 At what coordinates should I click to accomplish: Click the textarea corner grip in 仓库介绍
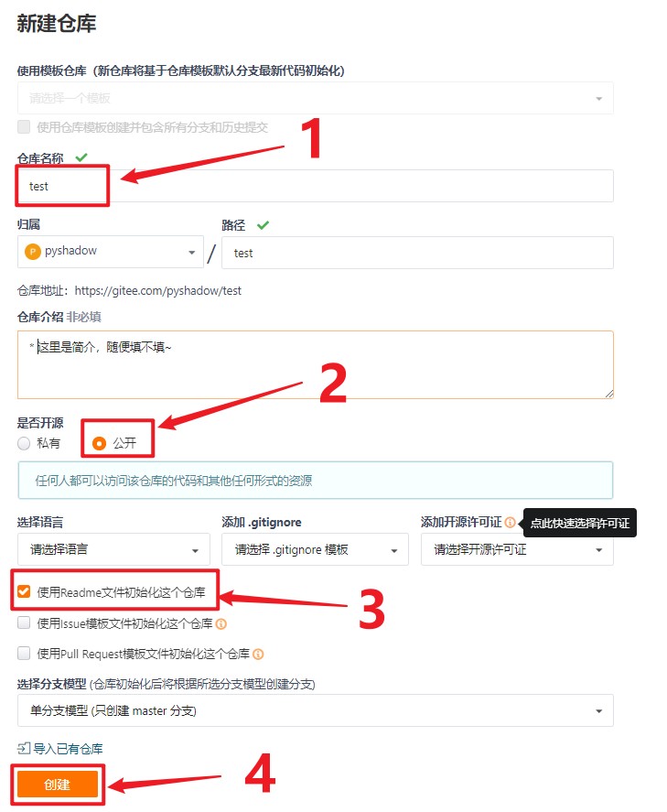click(x=609, y=394)
